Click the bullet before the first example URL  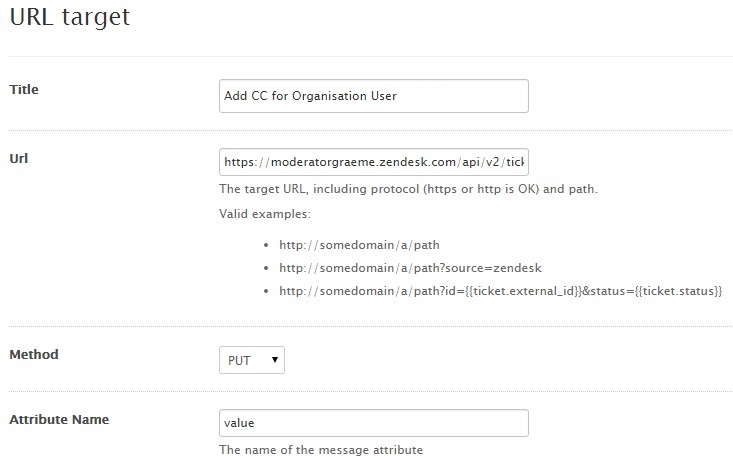pos(265,245)
